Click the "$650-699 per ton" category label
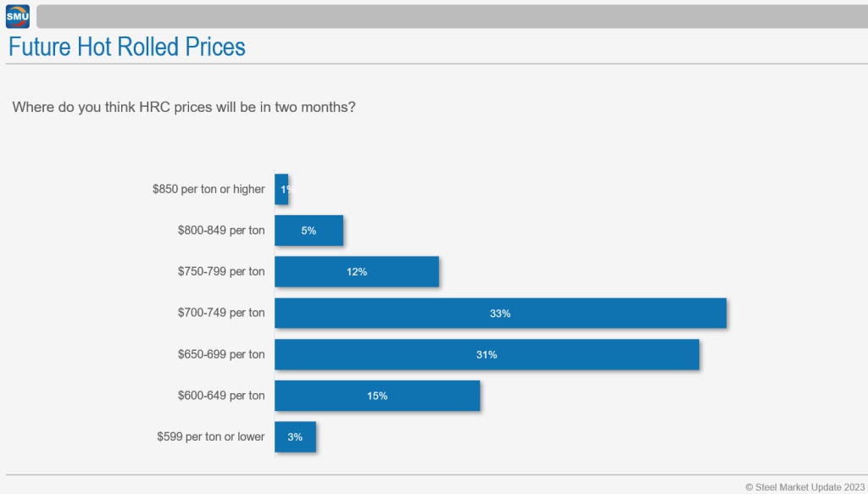The height and width of the screenshot is (494, 868). point(221,355)
